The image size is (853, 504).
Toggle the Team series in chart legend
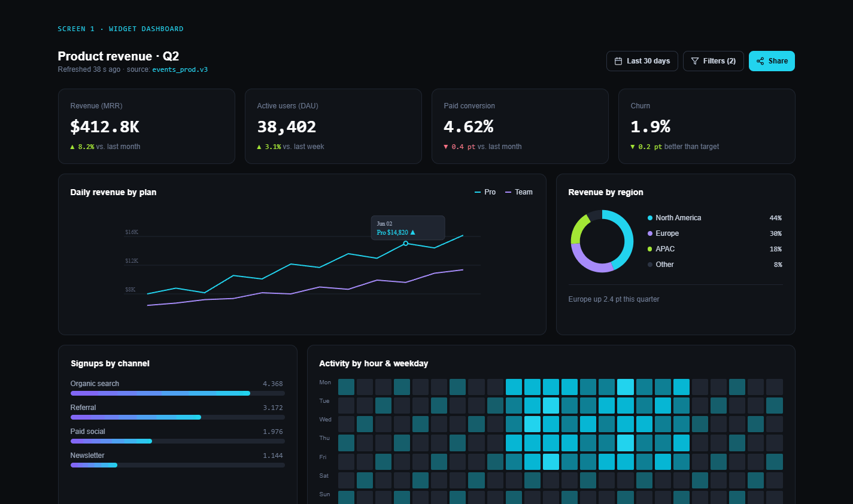(x=519, y=192)
